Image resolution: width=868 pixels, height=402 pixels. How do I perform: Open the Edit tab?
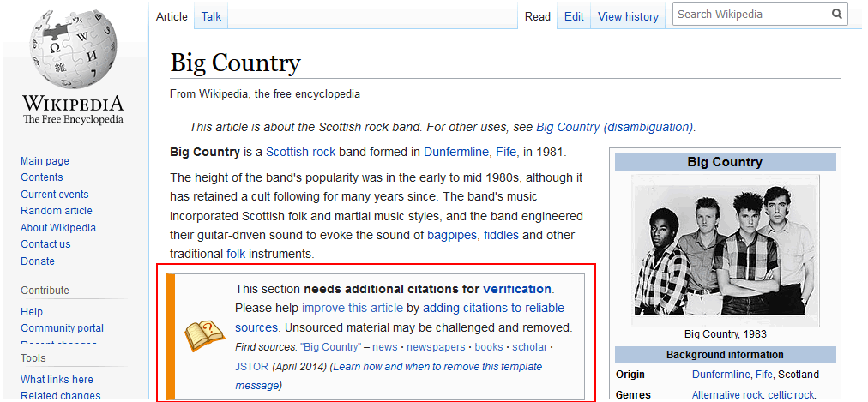[574, 16]
